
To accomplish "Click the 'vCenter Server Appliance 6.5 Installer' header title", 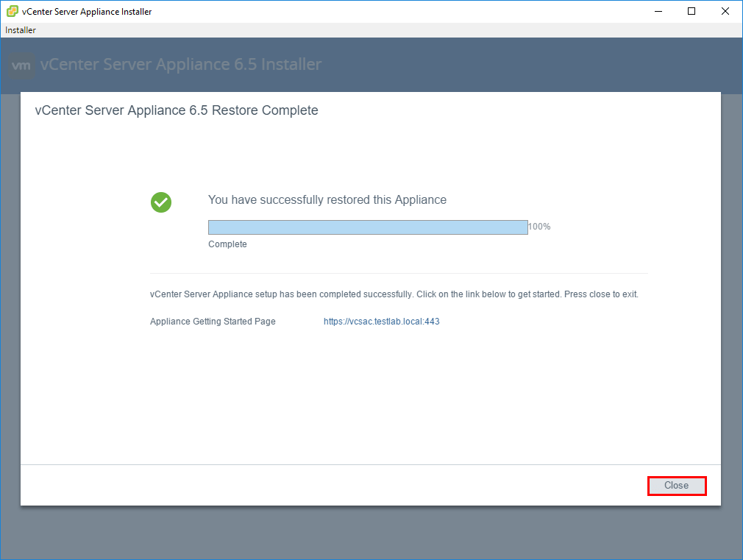I will (180, 64).
